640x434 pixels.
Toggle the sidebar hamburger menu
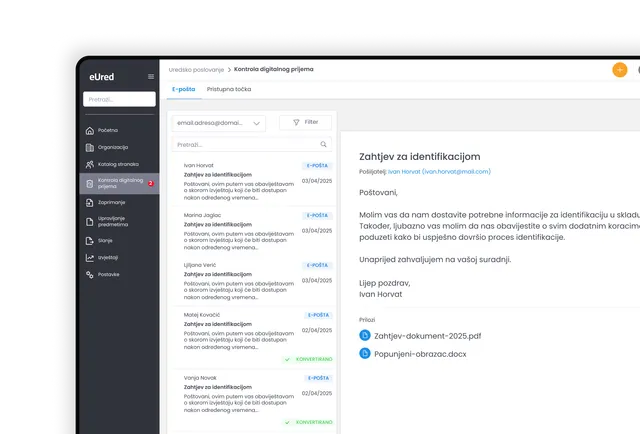[151, 77]
